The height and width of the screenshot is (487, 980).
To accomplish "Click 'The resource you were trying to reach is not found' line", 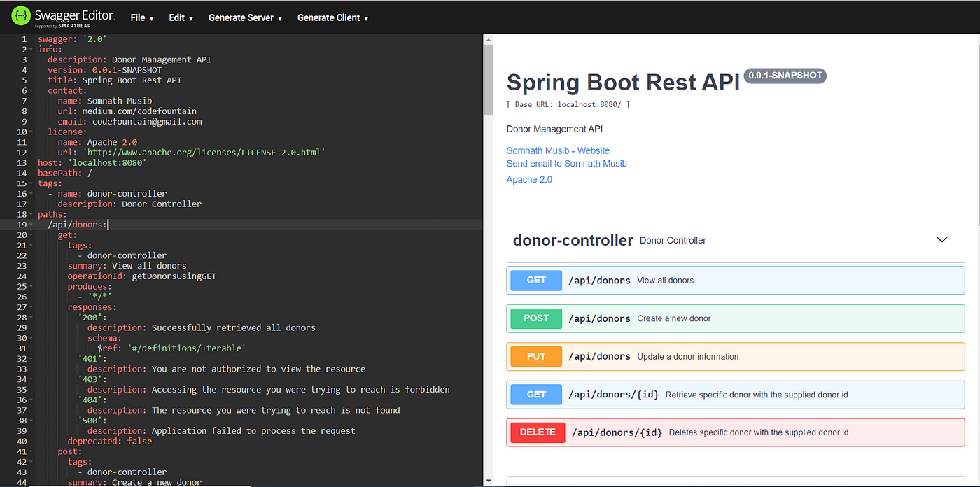I will point(244,410).
